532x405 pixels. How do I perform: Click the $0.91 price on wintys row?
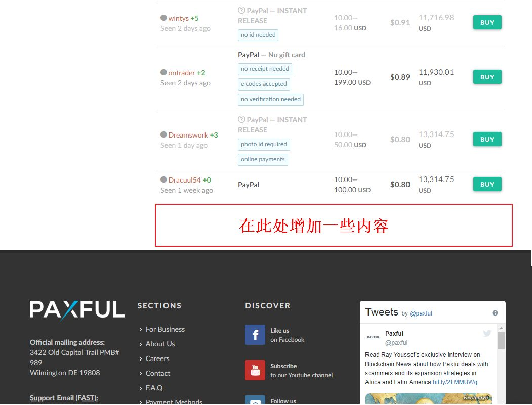[400, 23]
